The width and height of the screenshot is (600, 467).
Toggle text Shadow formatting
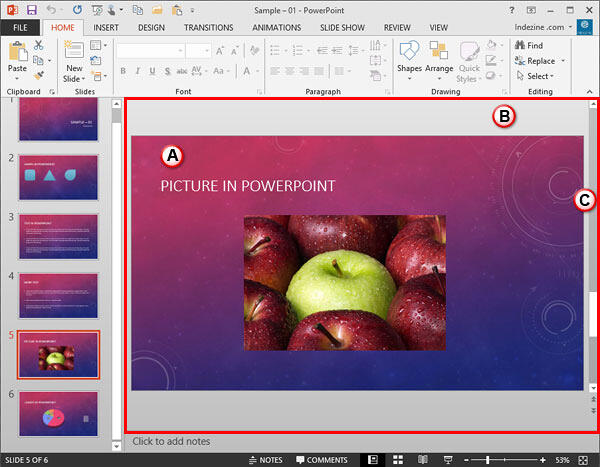168,71
